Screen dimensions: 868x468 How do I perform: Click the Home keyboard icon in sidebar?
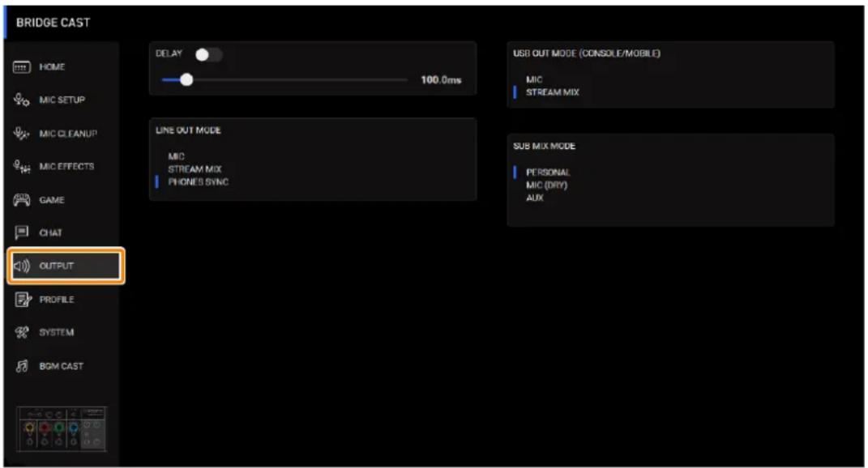tap(22, 67)
